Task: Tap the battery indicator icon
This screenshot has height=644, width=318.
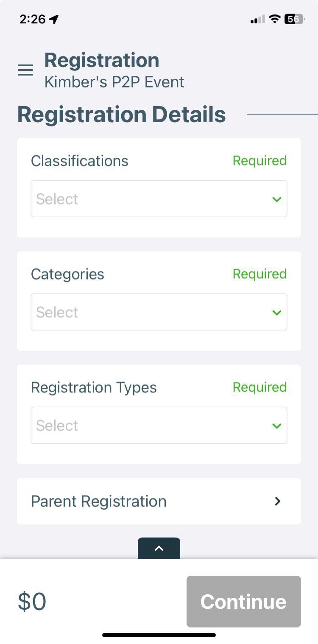Action: [294, 19]
